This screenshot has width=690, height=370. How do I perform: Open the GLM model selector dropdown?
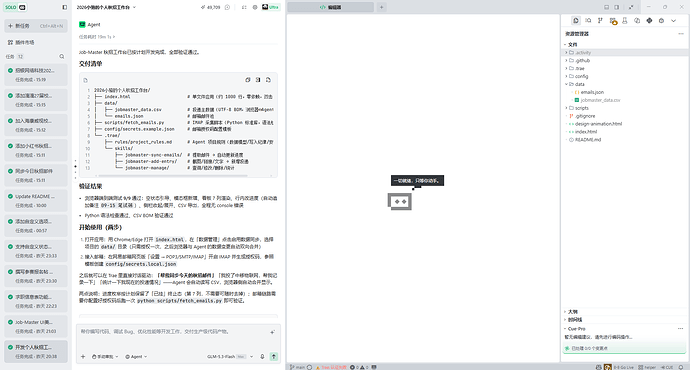point(230,356)
